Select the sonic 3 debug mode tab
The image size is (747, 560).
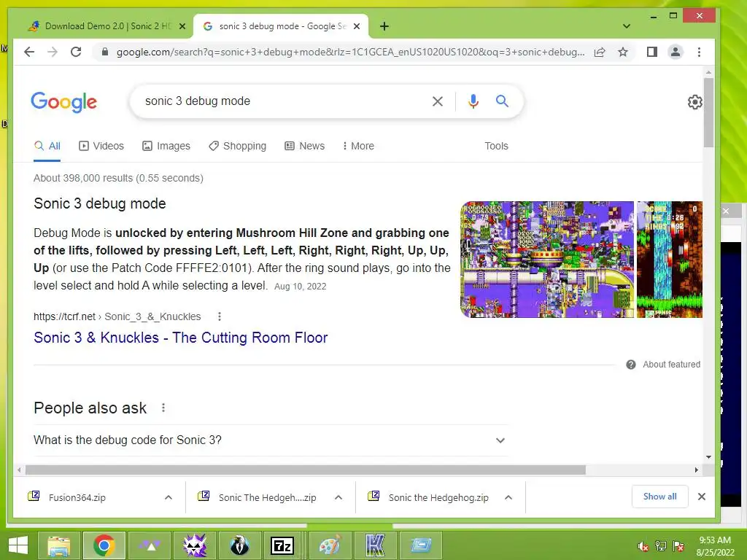tap(281, 26)
